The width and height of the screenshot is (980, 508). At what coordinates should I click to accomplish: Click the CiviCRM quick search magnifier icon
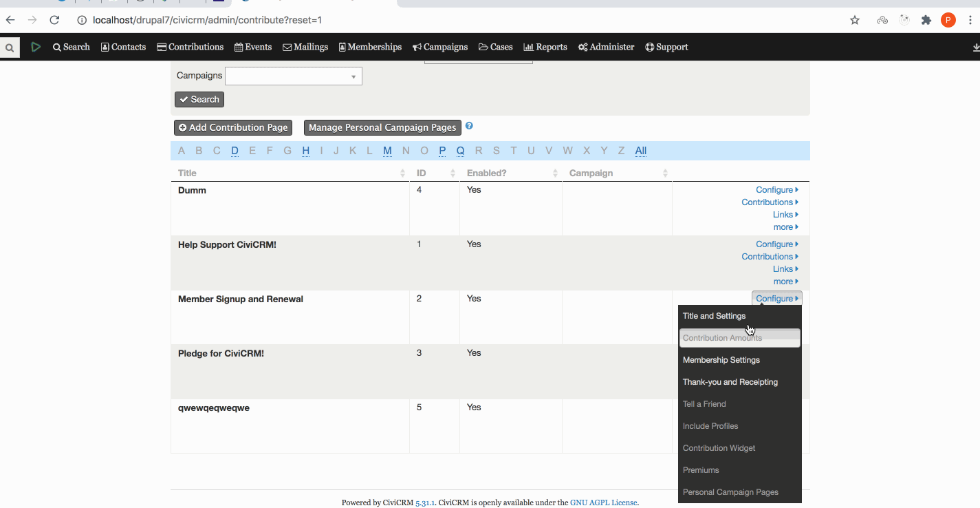click(x=10, y=47)
